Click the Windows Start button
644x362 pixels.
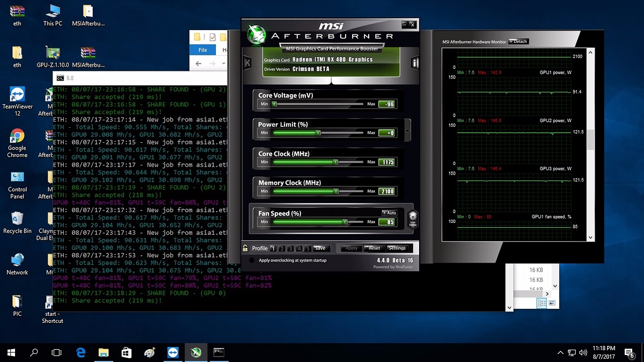click(x=11, y=352)
